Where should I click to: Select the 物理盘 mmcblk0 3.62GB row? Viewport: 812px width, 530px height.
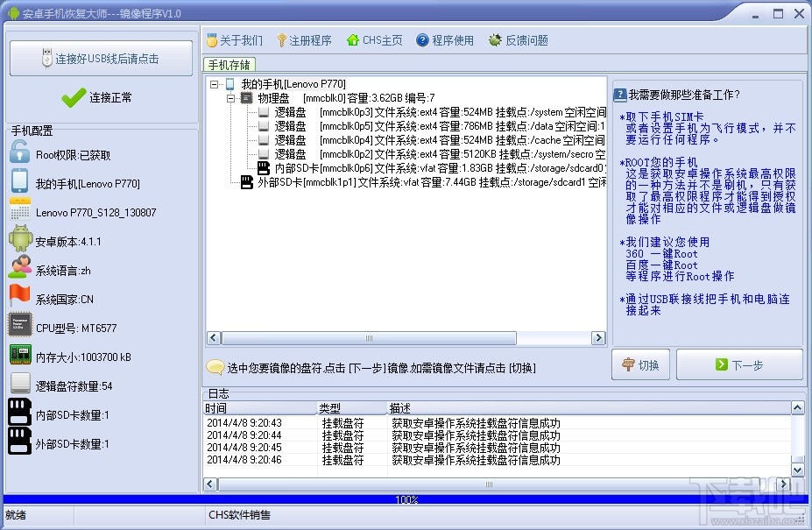(x=347, y=98)
